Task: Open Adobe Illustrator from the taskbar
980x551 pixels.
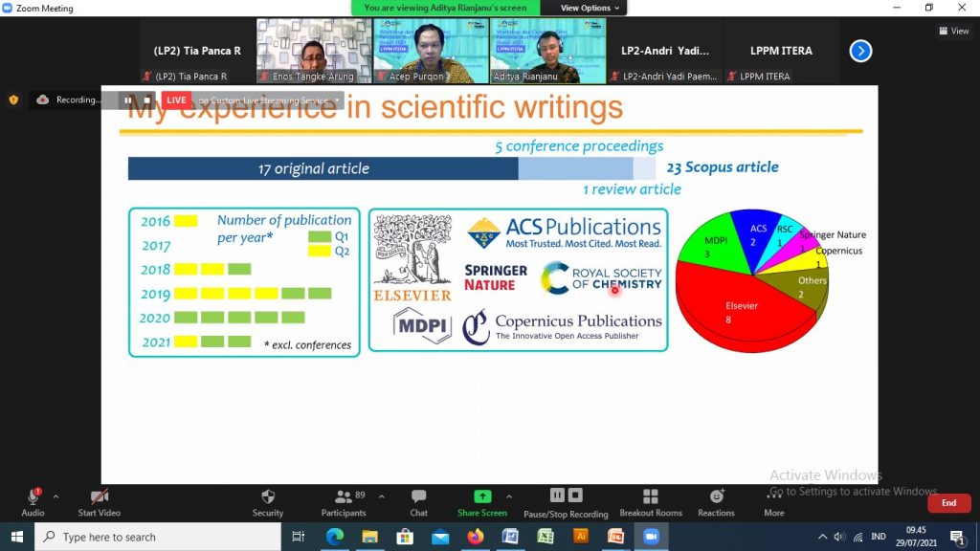Action: [x=581, y=537]
